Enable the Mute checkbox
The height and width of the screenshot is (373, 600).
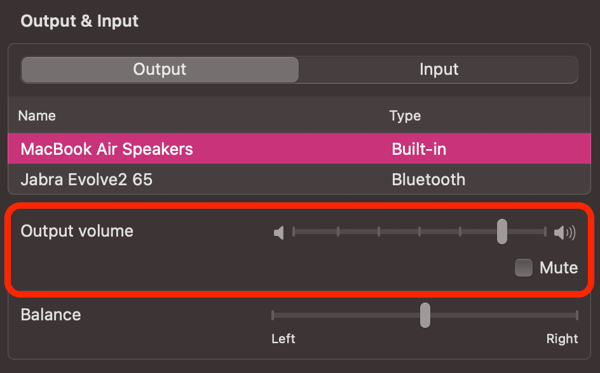pos(523,267)
